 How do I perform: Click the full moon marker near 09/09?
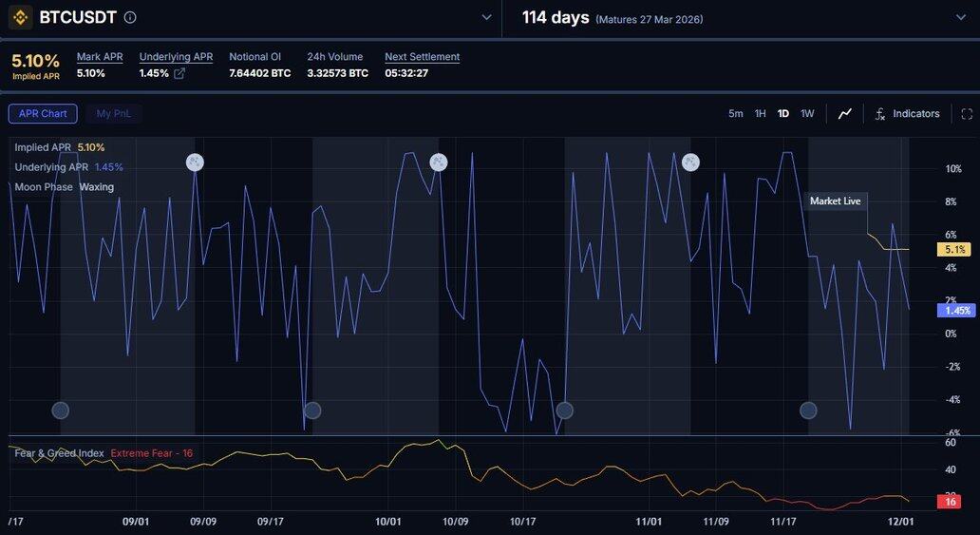[195, 162]
